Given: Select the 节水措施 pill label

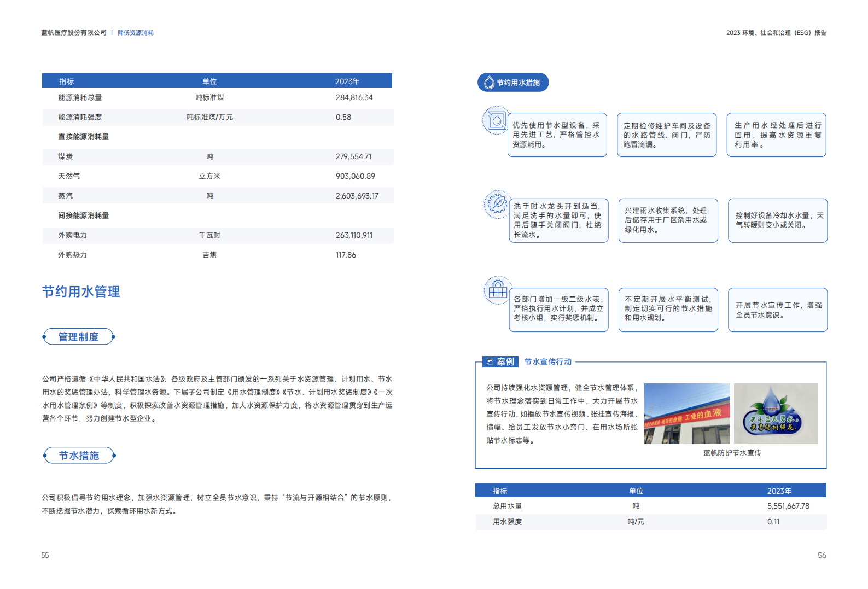Looking at the screenshot, I should pos(79,456).
